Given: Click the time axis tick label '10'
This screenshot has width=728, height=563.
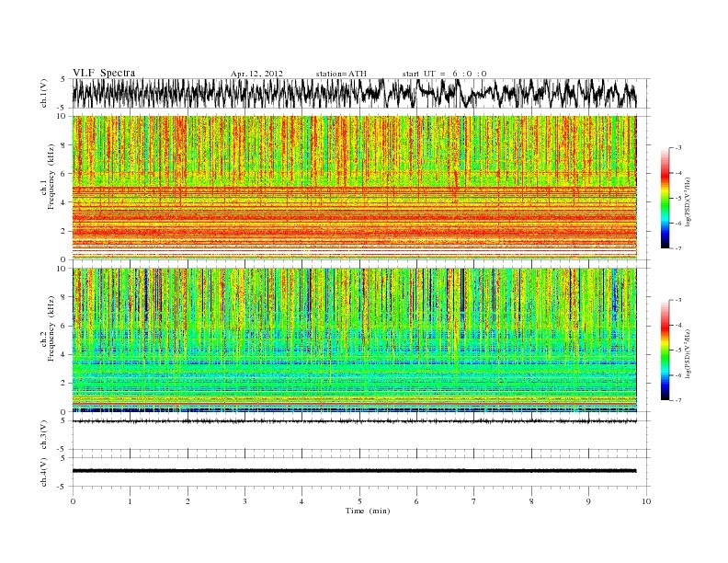Looking at the screenshot, I should [646, 501].
